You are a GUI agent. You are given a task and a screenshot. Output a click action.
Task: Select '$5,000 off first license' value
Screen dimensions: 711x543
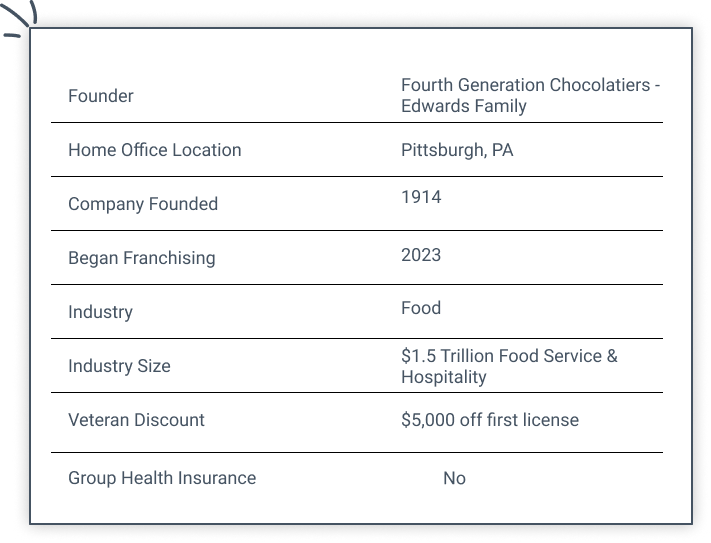490,420
